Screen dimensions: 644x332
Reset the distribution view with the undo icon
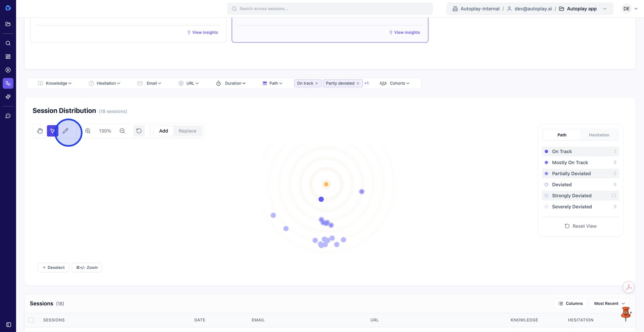pos(139,131)
